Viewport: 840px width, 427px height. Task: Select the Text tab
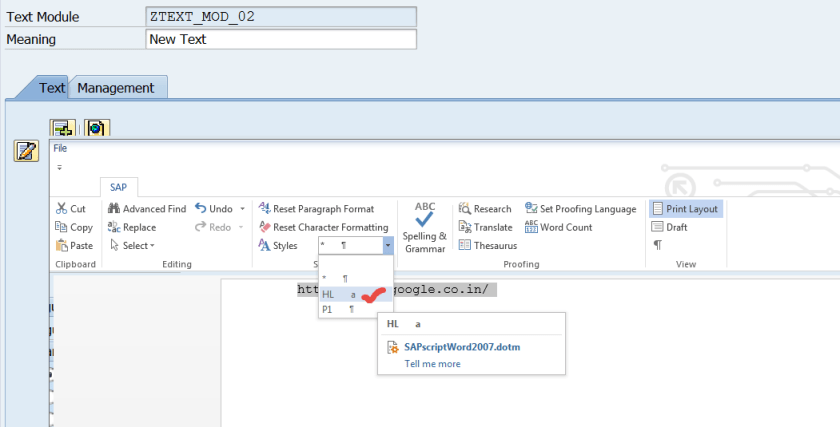51,88
